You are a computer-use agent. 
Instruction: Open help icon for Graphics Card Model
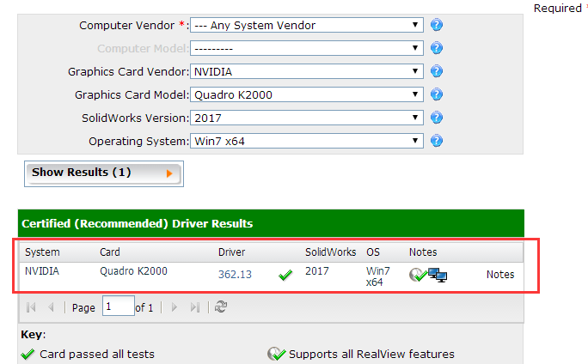pyautogui.click(x=437, y=94)
